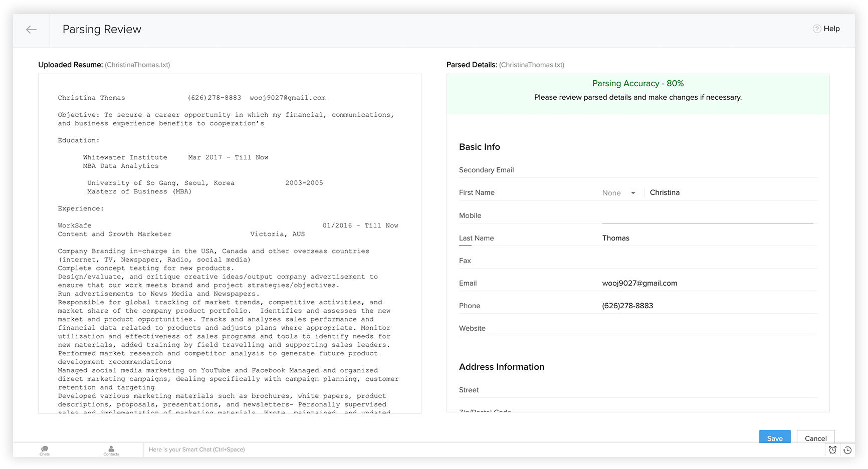Edit the First Name field containing Christina
The height and width of the screenshot is (469, 868).
[733, 193]
